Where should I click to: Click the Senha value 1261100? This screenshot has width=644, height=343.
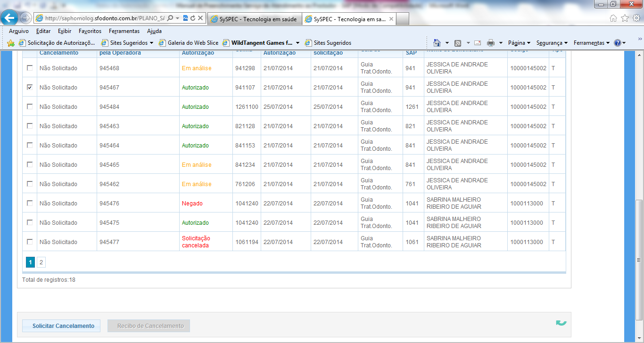247,107
